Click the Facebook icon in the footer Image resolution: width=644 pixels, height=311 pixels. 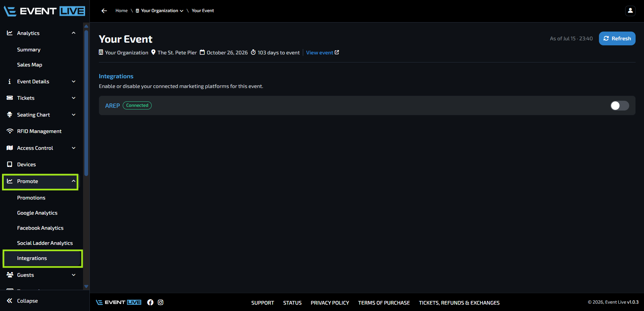150,302
